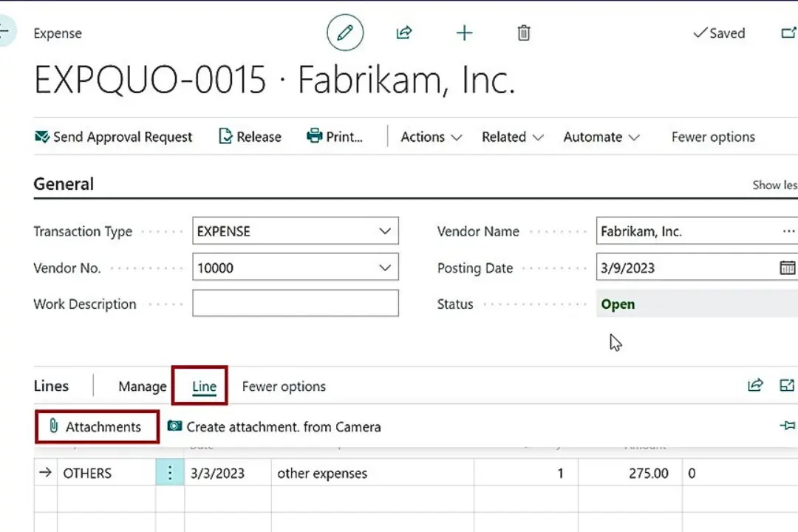Pin the Lines action bar
798x532 pixels.
pos(788,425)
